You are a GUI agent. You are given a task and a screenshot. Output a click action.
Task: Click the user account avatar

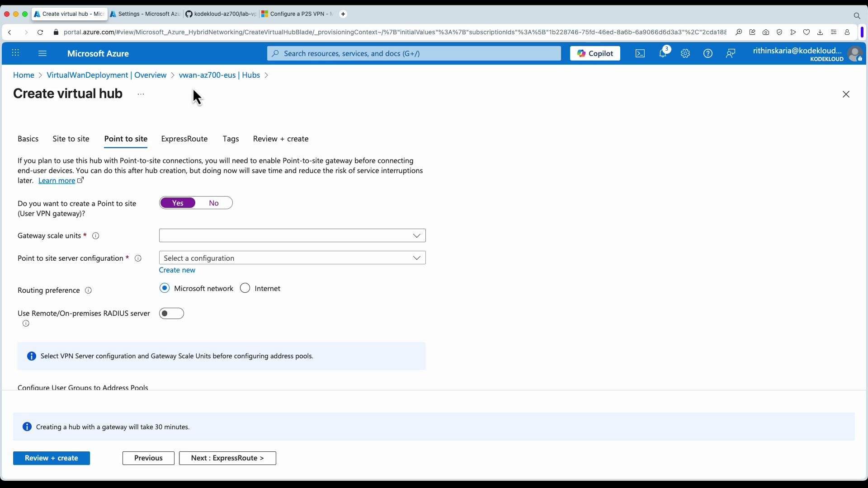855,54
